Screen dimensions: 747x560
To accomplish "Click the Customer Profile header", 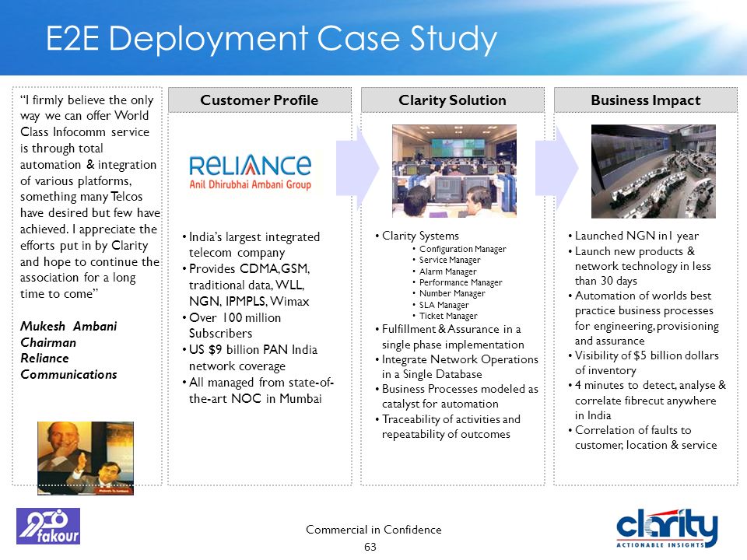I will click(x=260, y=100).
